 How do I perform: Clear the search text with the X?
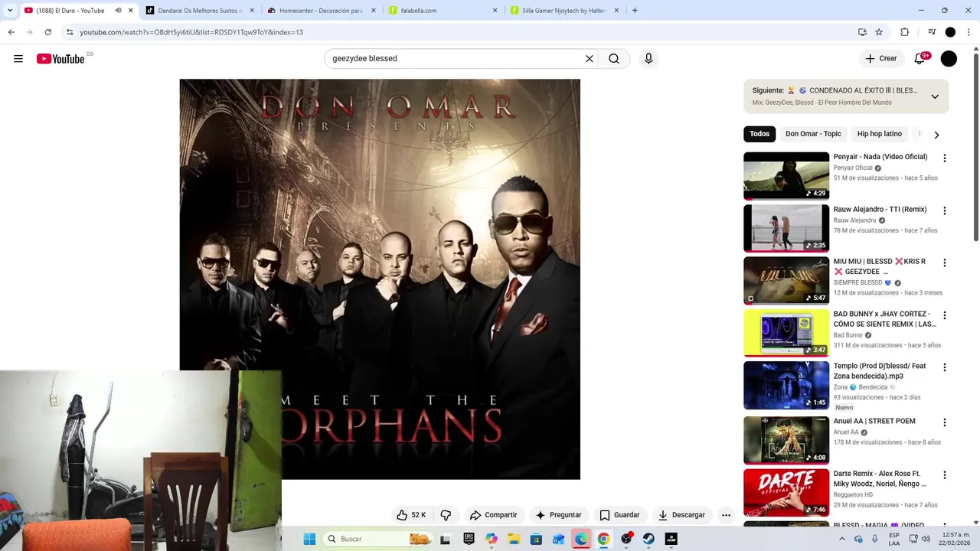[590, 59]
